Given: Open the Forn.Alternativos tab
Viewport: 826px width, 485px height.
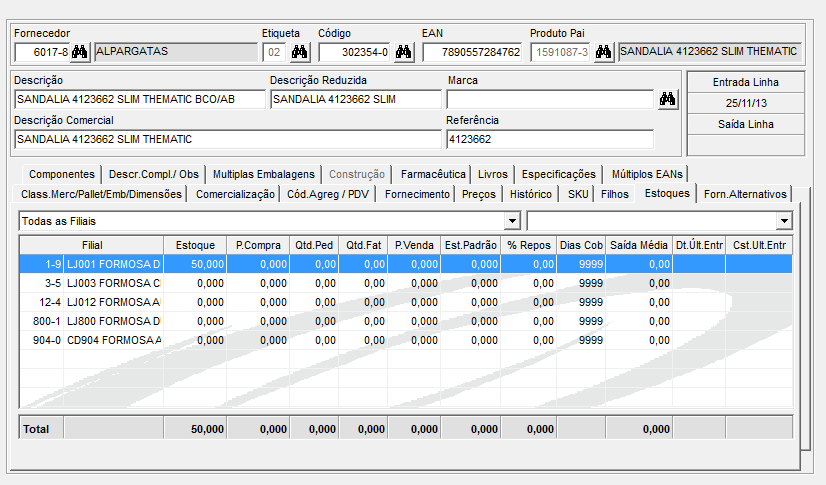Looking at the screenshot, I should 746,194.
